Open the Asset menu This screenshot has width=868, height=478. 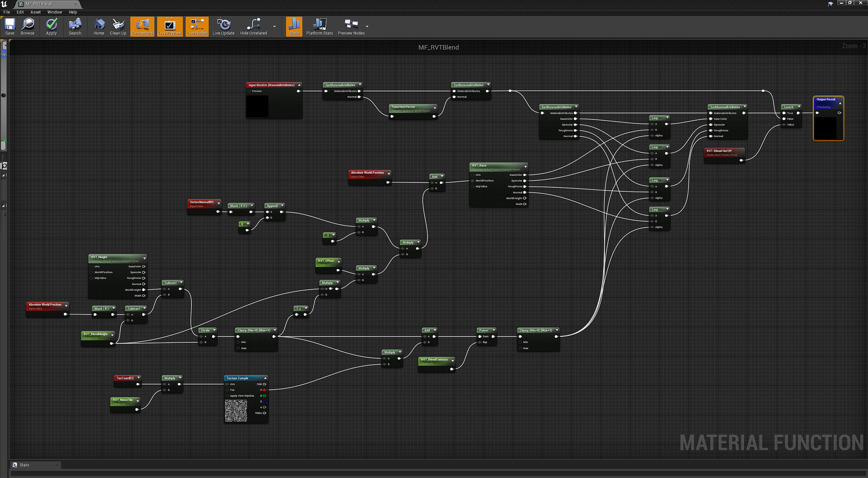(35, 12)
